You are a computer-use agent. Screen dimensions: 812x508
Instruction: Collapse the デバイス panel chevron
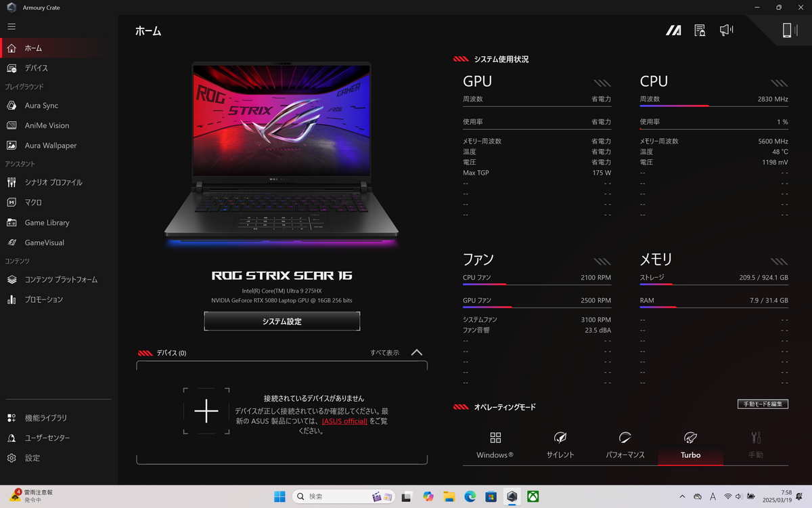point(417,352)
